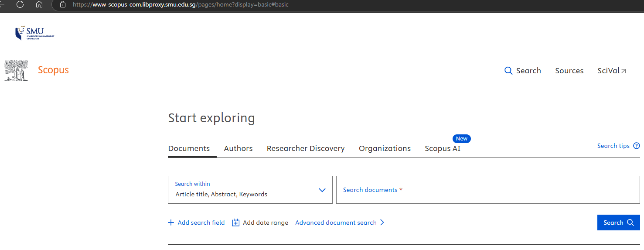This screenshot has height=250, width=644.
Task: Open Sources from the top navigation
Action: 569,71
